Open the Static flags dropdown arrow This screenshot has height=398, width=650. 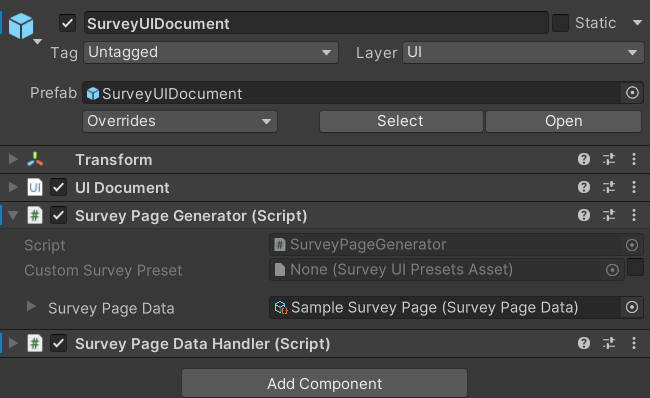coord(637,23)
